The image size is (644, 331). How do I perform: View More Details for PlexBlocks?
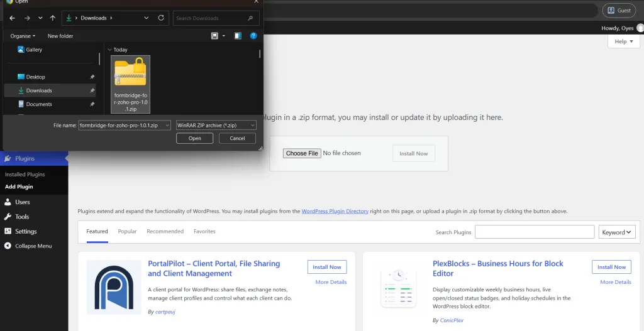616,282
